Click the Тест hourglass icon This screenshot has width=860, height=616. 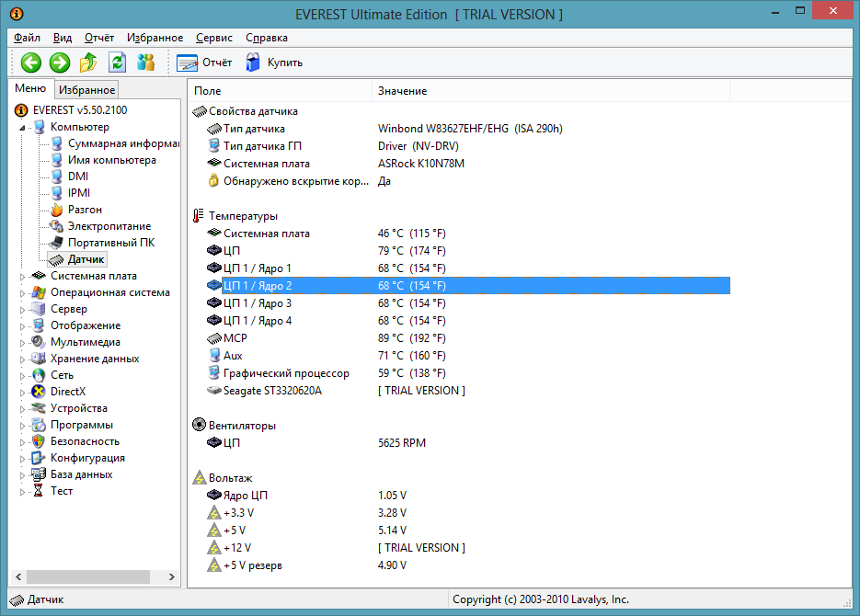coord(39,491)
